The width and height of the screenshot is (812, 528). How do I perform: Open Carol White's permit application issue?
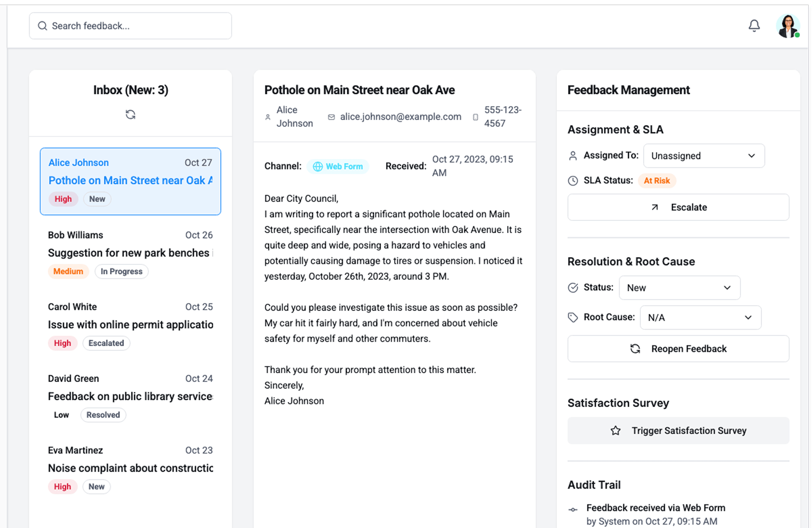pos(130,324)
